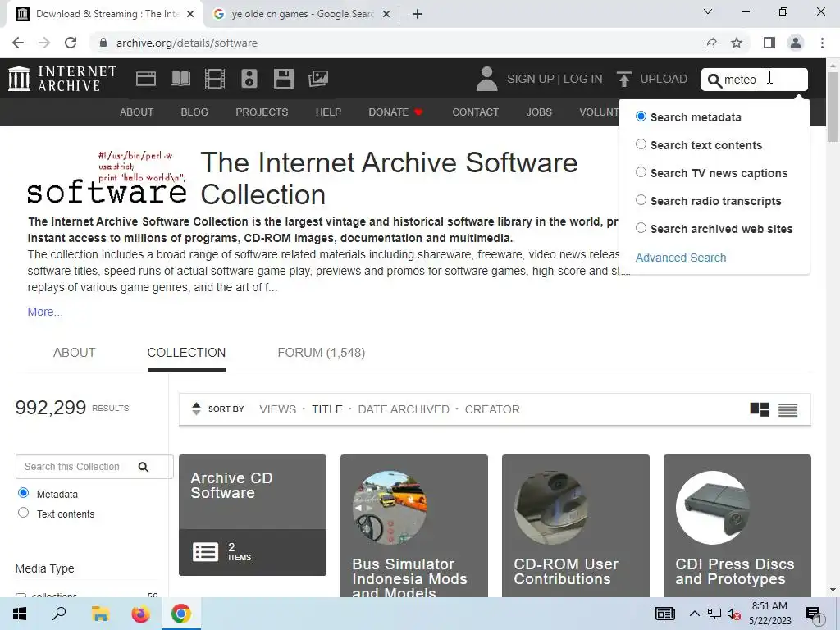840x630 pixels.
Task: Select Metadata radio under collection search
Action: (23, 493)
